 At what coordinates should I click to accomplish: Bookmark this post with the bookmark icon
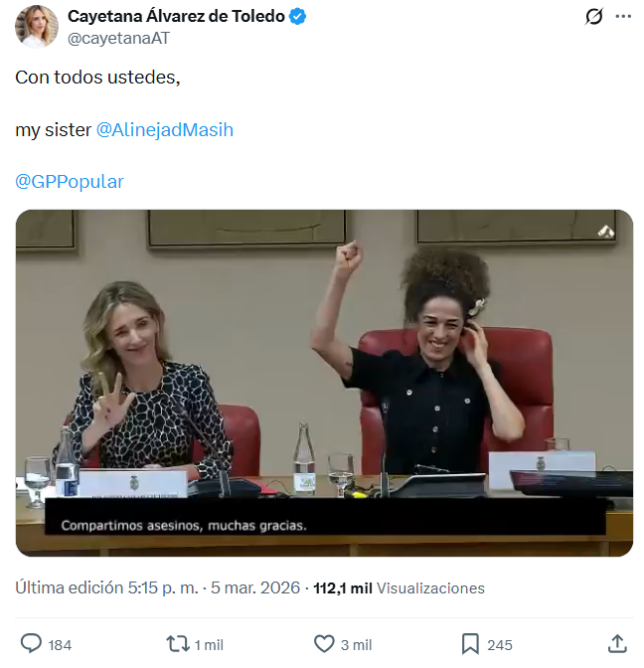point(470,644)
